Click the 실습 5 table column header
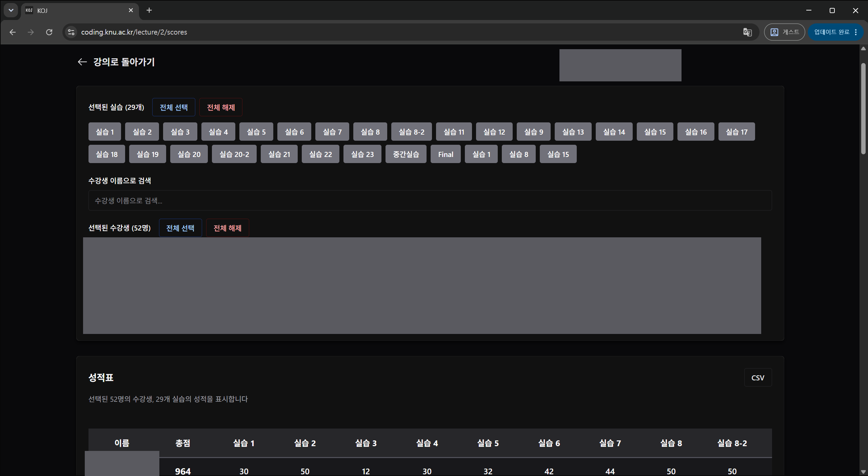Screen dimensions: 868x476 point(488,443)
